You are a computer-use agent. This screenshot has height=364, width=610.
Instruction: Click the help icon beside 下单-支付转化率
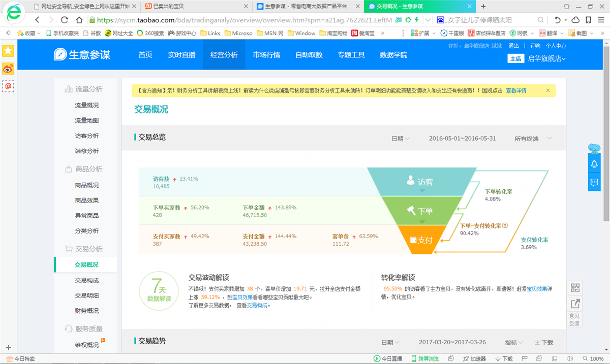click(505, 226)
